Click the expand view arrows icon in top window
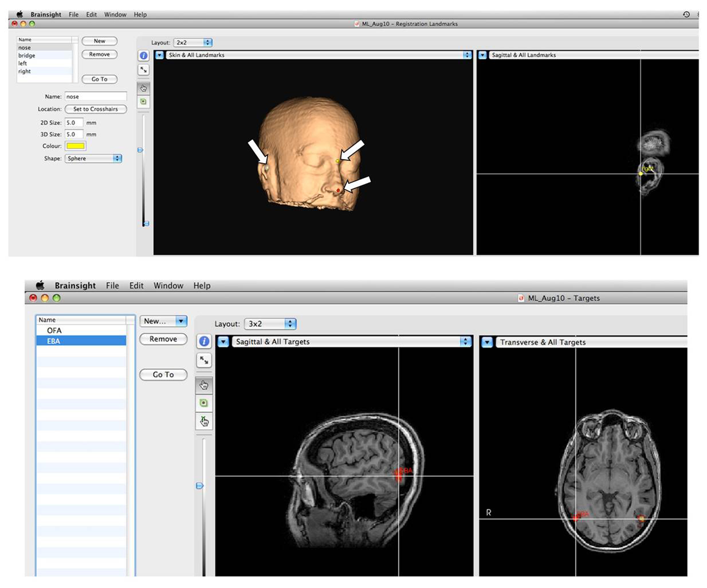Image resolution: width=707 pixels, height=588 pixels. [144, 70]
